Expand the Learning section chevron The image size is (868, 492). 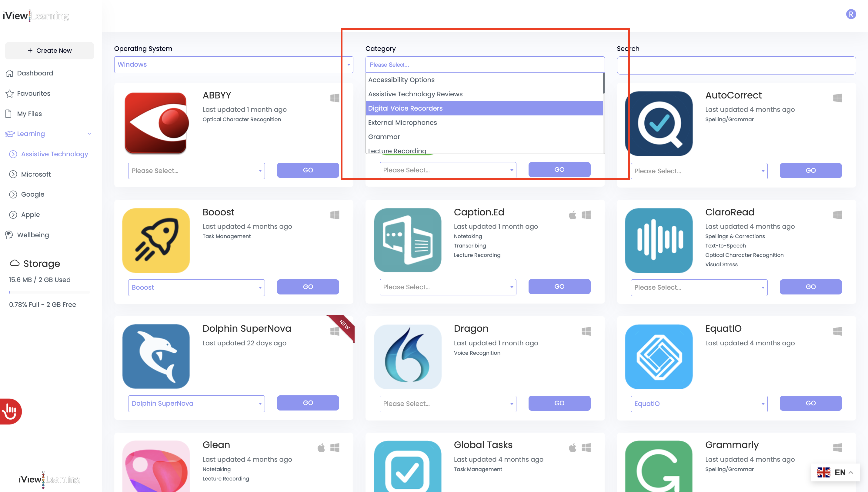click(x=89, y=134)
